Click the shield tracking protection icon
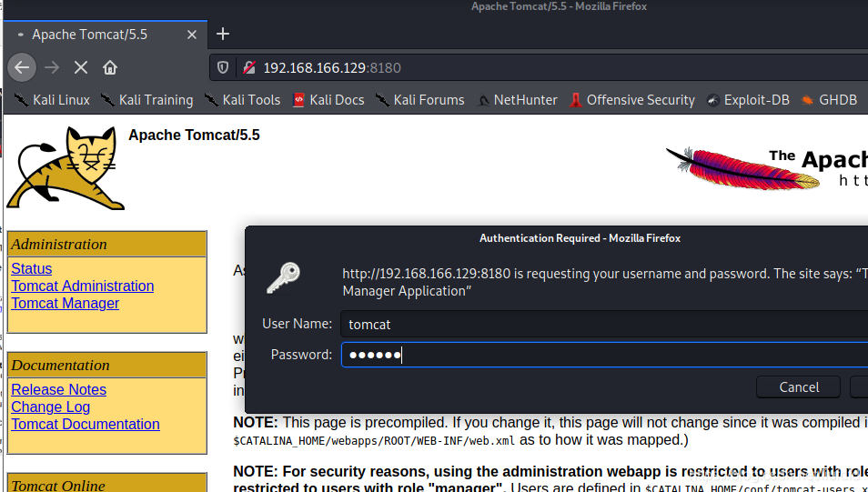The height and width of the screenshot is (492, 868). pyautogui.click(x=223, y=67)
